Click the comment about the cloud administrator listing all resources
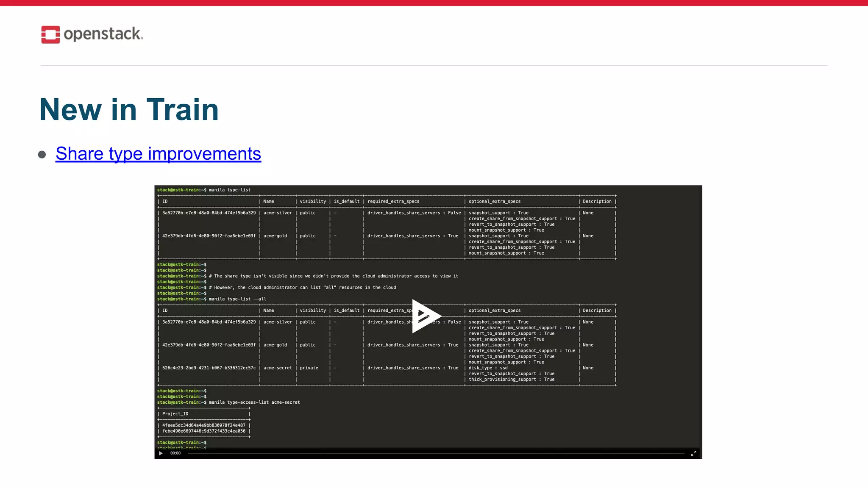 (x=303, y=288)
